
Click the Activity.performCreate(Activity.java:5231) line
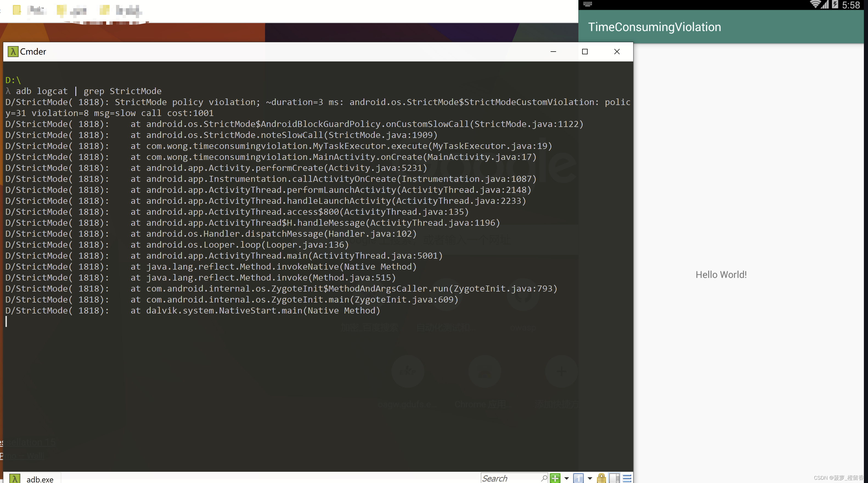[x=216, y=168]
